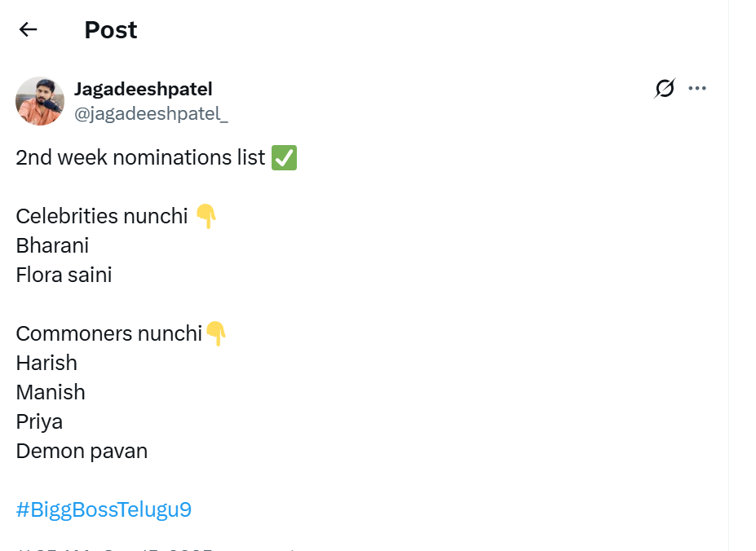Viewport: 756px width, 551px height.
Task: Open Jagadeeshpatel's profile picture
Action: (x=40, y=101)
